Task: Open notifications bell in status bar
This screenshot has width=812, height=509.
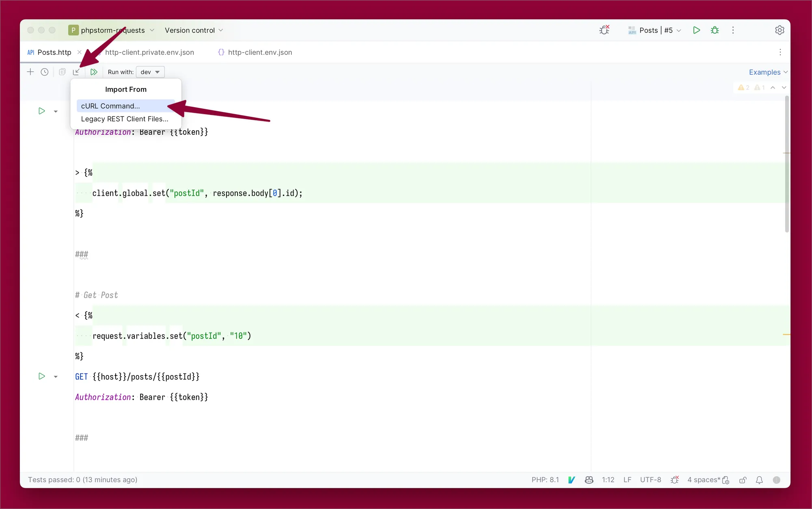Action: pyautogui.click(x=759, y=480)
